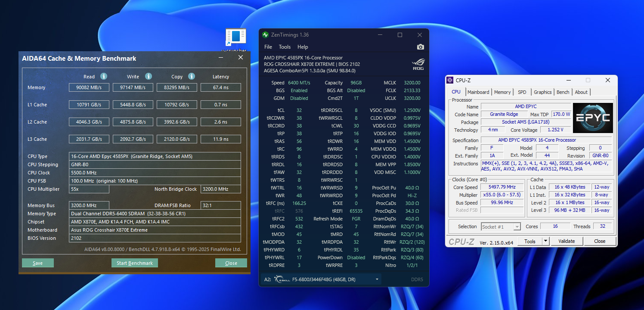Open the Graphics tab in CPU-Z
This screenshot has width=644, height=310.
(543, 92)
